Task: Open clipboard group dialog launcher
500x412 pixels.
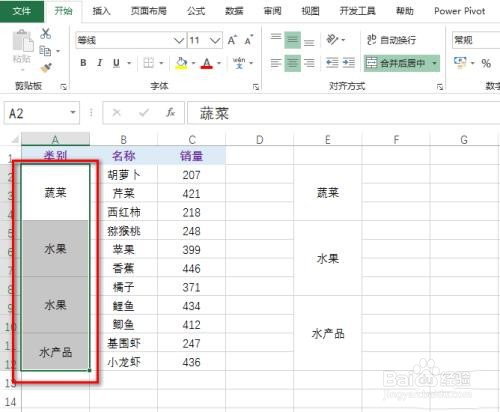Action: coord(63,87)
